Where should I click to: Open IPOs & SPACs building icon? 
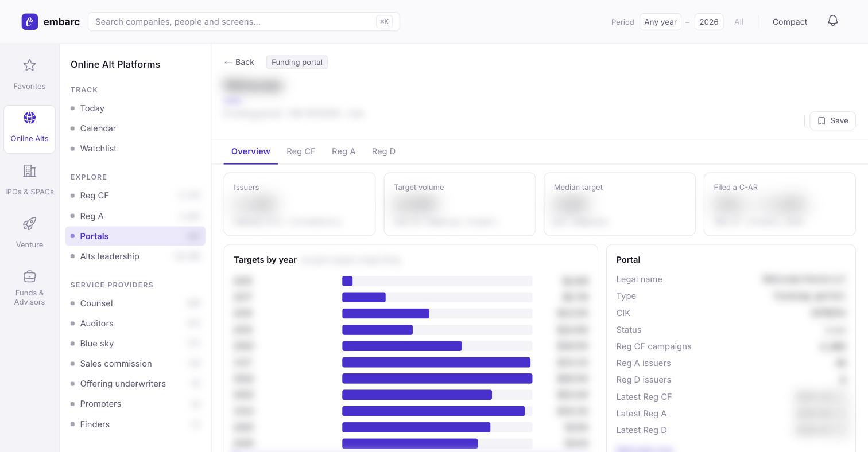point(29,170)
